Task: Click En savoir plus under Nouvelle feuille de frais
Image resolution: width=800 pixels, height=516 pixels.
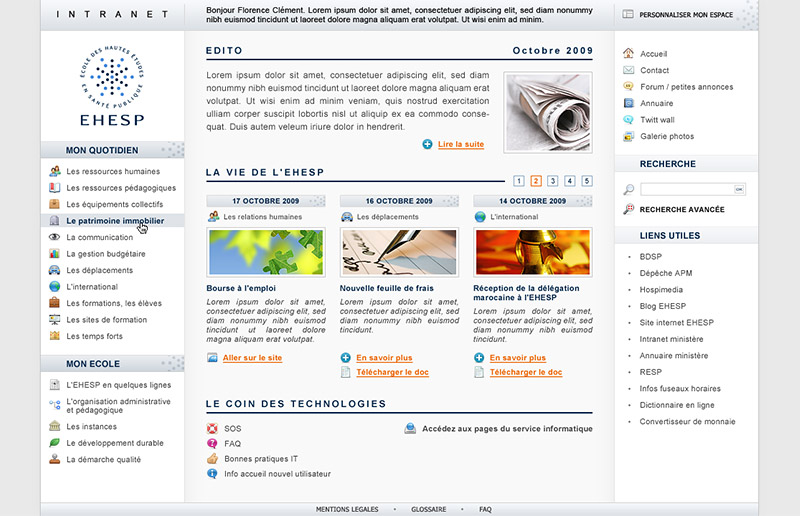Action: (x=384, y=358)
